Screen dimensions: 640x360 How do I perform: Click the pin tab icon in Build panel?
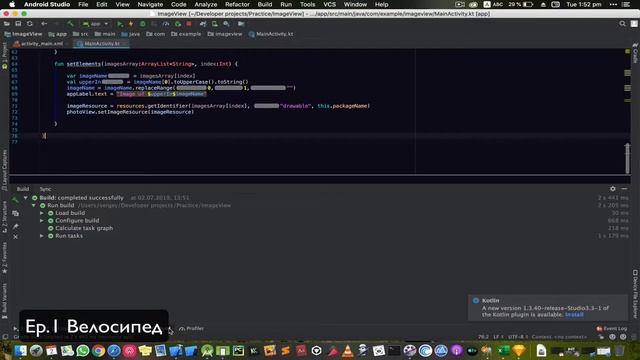point(16,226)
